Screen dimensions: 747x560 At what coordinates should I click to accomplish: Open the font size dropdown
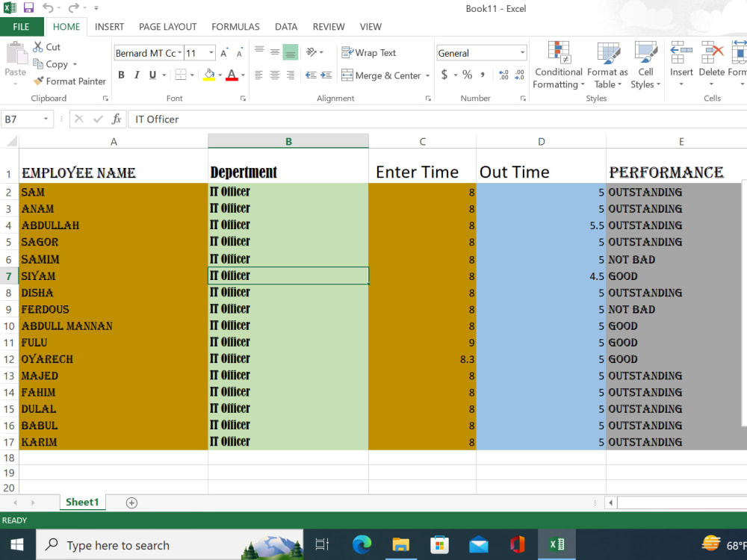pos(211,53)
